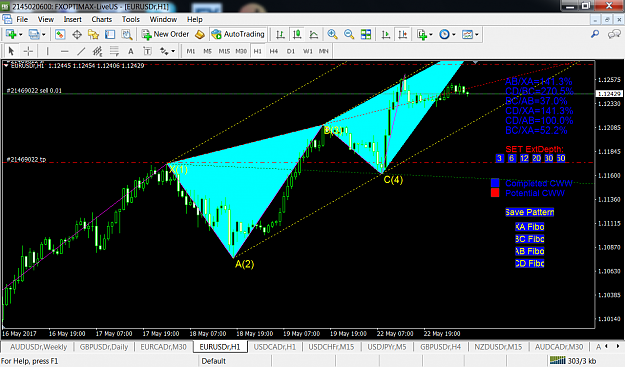
Task: Set ExtDepth to 12
Action: click(524, 158)
